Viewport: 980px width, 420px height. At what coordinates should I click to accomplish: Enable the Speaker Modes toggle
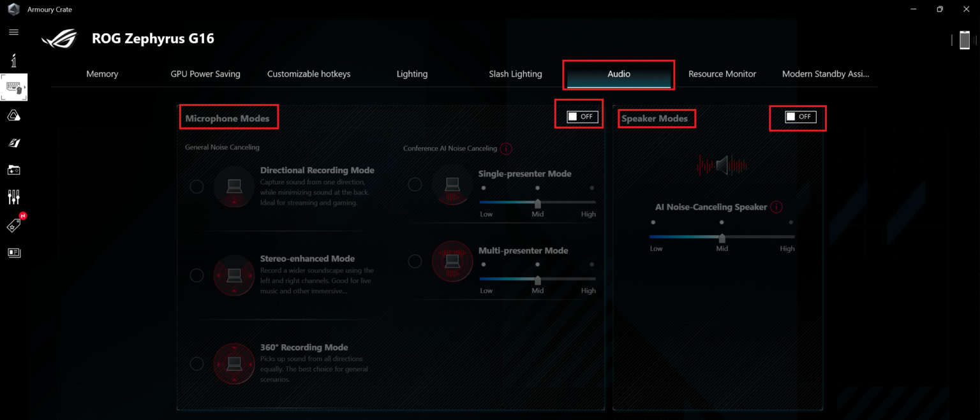point(800,117)
